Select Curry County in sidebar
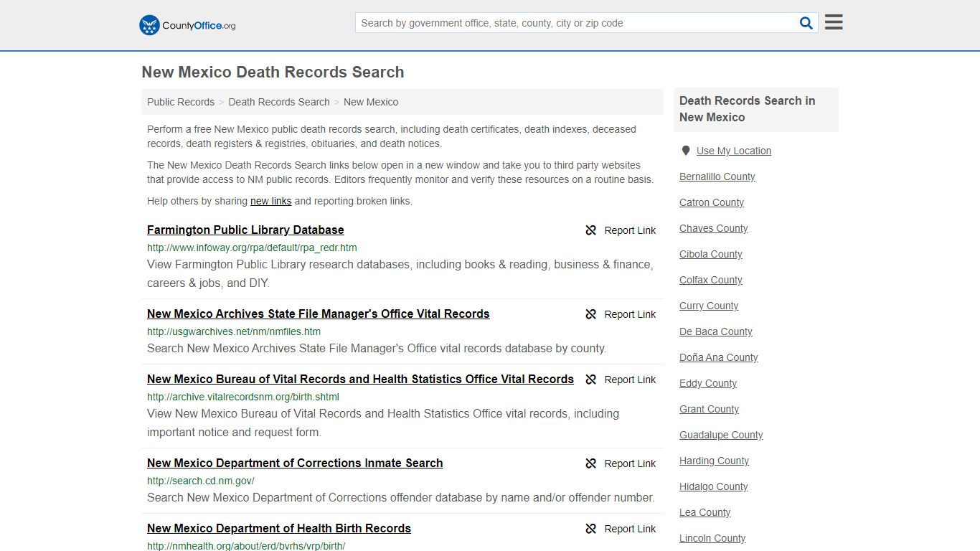Image resolution: width=980 pixels, height=551 pixels. point(709,306)
